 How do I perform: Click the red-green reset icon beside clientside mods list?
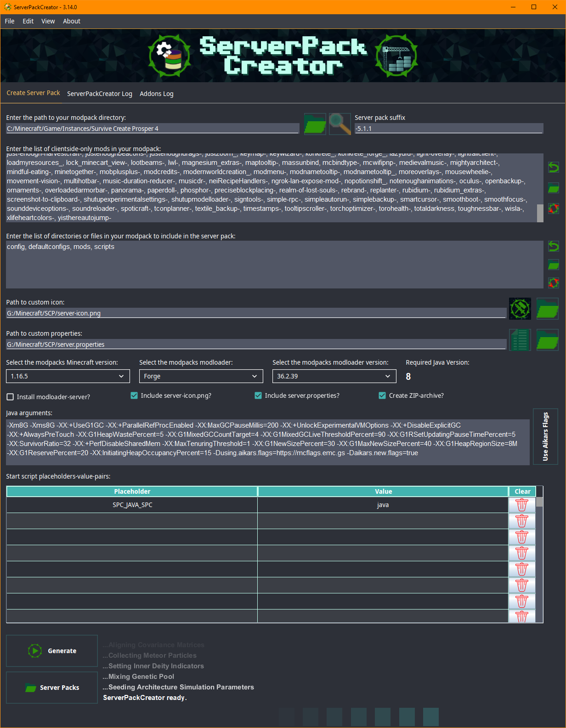pyautogui.click(x=554, y=208)
